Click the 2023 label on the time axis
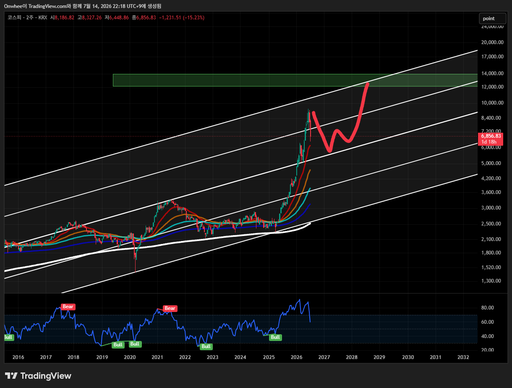 click(213, 357)
